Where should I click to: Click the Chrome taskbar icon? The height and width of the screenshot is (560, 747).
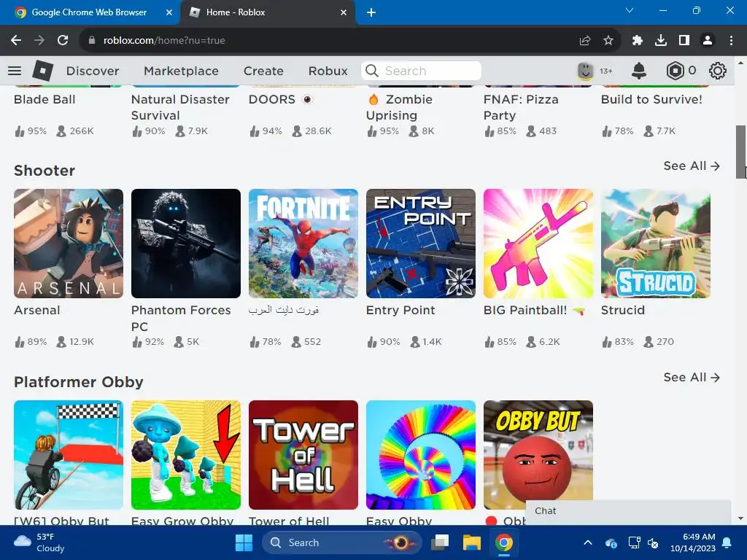tap(503, 542)
